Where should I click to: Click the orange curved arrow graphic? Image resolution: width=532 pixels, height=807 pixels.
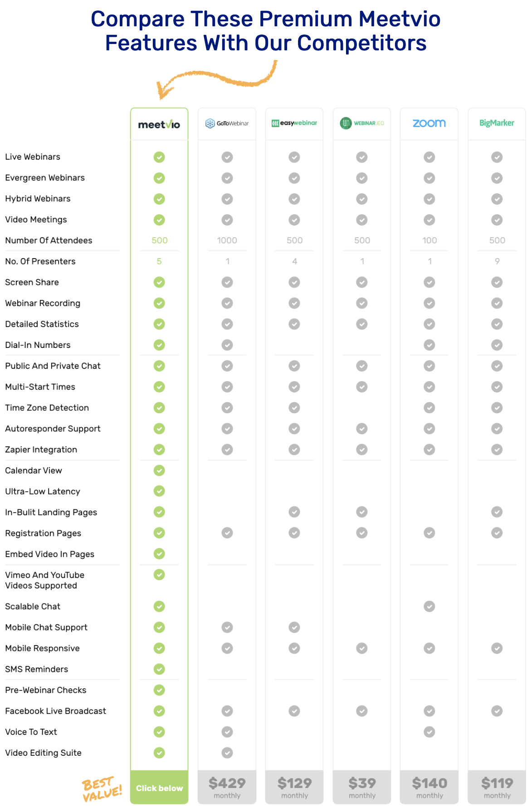click(217, 80)
